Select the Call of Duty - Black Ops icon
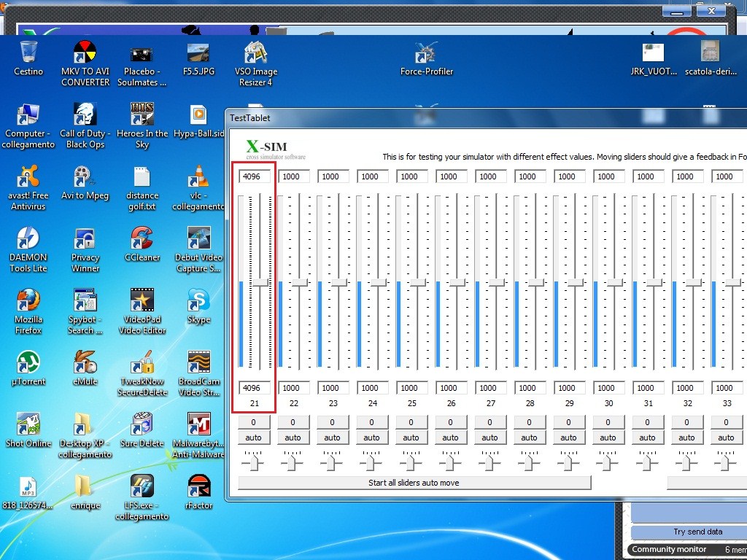This screenshot has height=560, width=747. (85, 114)
